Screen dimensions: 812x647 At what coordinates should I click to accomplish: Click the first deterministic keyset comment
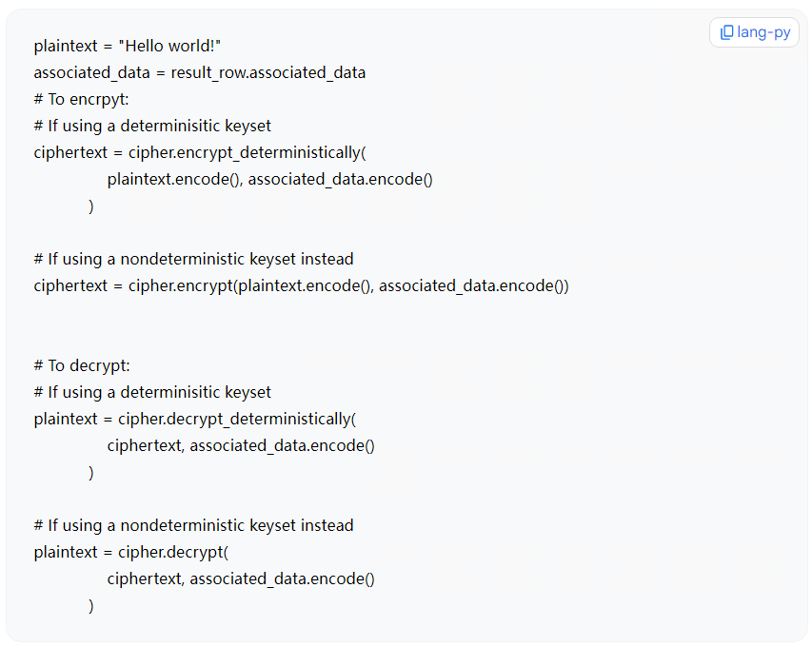point(152,126)
